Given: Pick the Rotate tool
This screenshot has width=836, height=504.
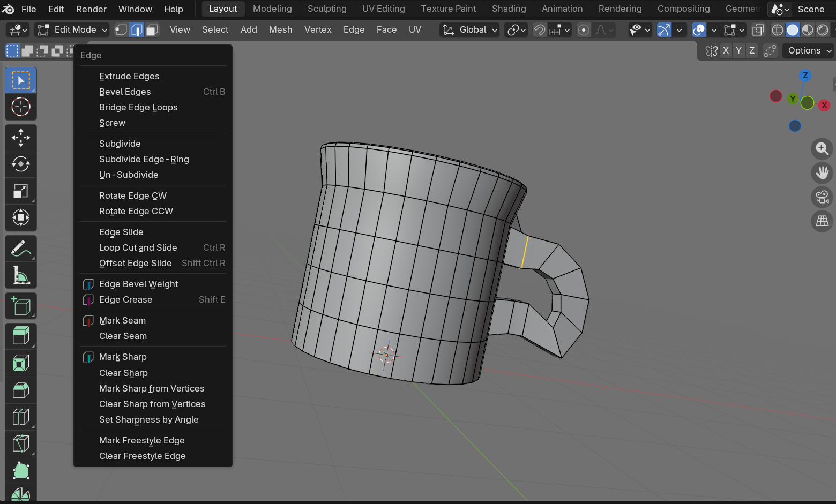Looking at the screenshot, I should tap(21, 164).
